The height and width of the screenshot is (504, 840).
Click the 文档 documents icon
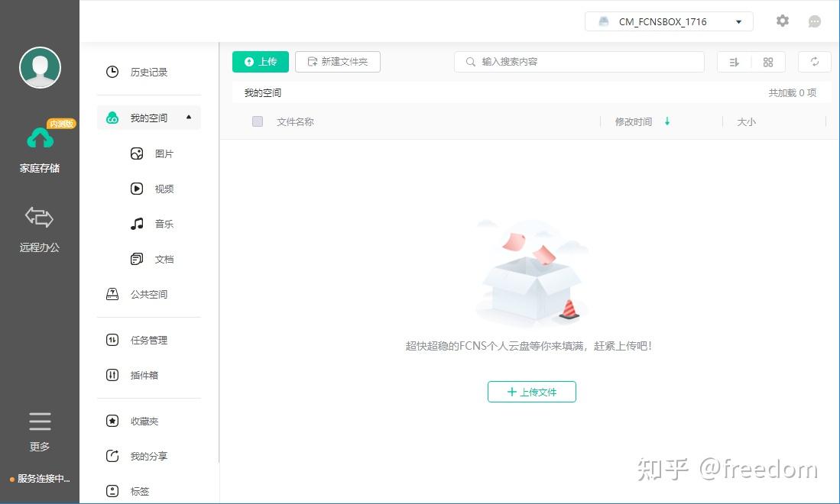click(137, 259)
